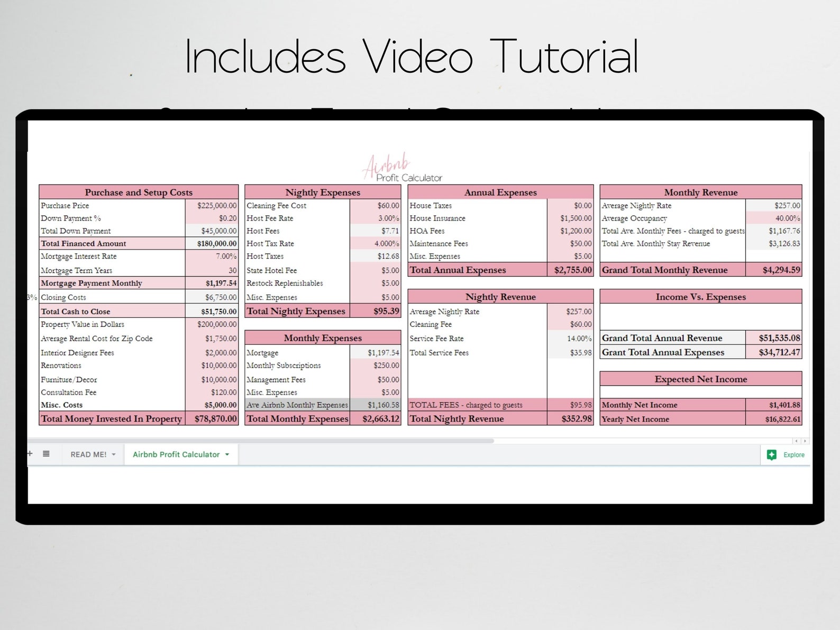Open the Airbnb Profit Calculator tab dropdown arrow
The image size is (840, 630).
pos(227,454)
